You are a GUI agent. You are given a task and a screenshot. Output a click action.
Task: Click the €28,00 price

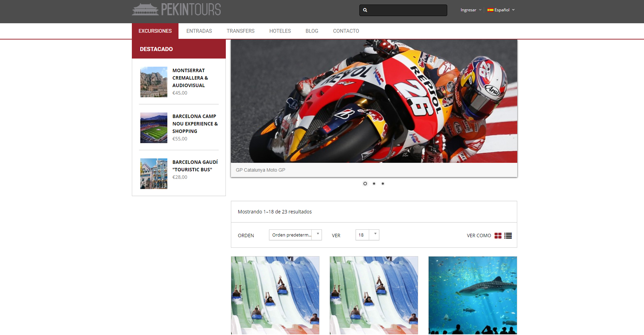pos(180,177)
